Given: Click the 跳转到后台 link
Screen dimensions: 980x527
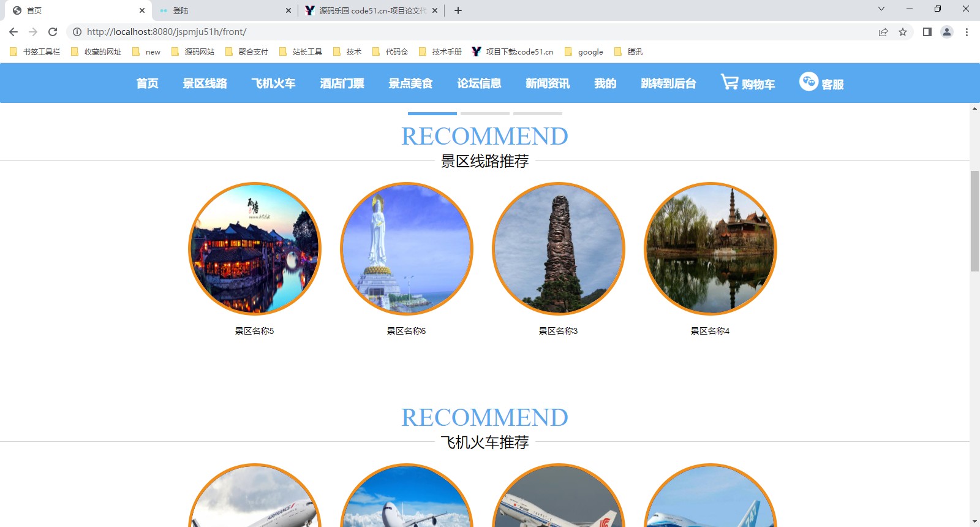Looking at the screenshot, I should click(x=668, y=83).
